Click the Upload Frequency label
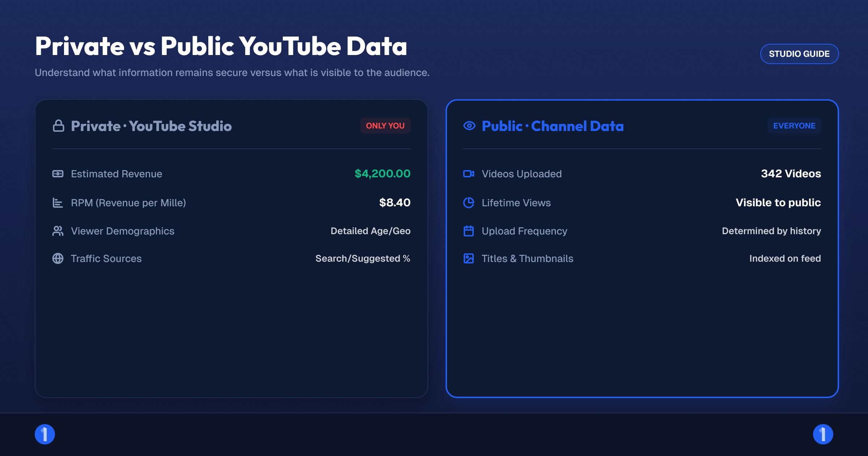Viewport: 868px width, 456px height. tap(524, 231)
